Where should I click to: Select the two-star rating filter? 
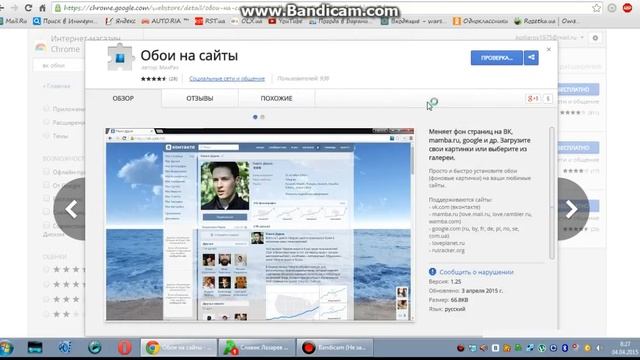point(46,314)
